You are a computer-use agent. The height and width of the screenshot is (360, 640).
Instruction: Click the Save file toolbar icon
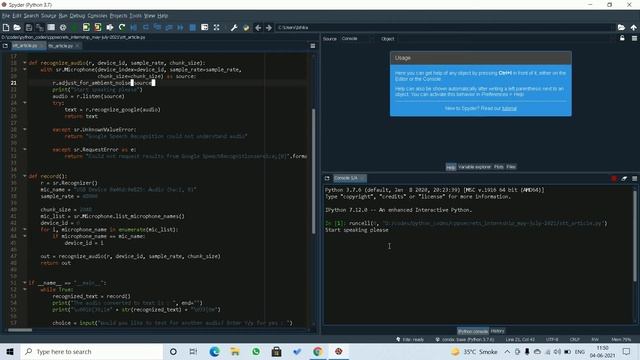click(29, 27)
